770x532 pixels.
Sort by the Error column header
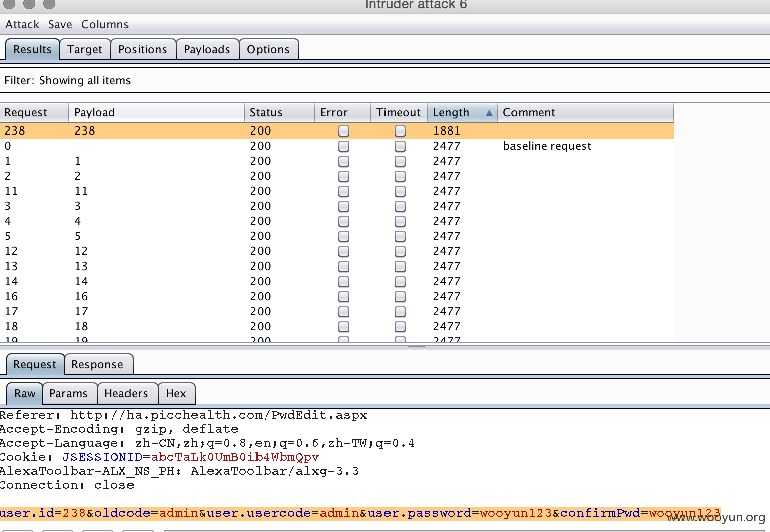click(343, 112)
